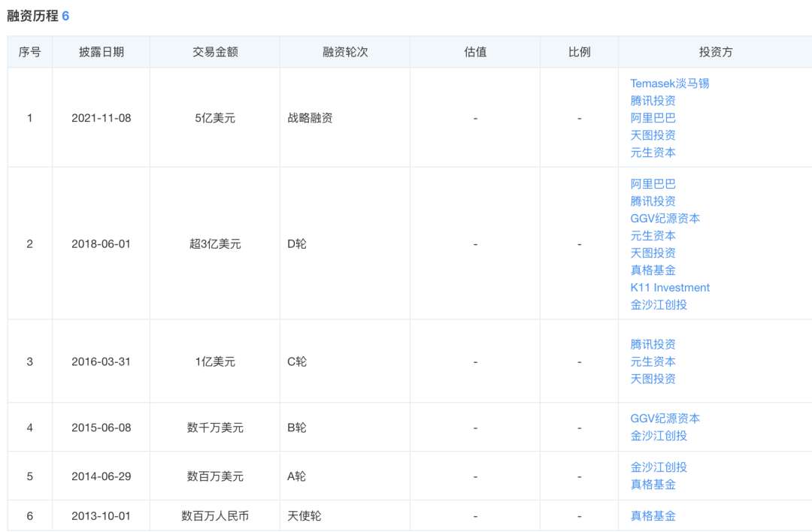
Task: Click the 披露日期 column header
Action: (x=101, y=52)
